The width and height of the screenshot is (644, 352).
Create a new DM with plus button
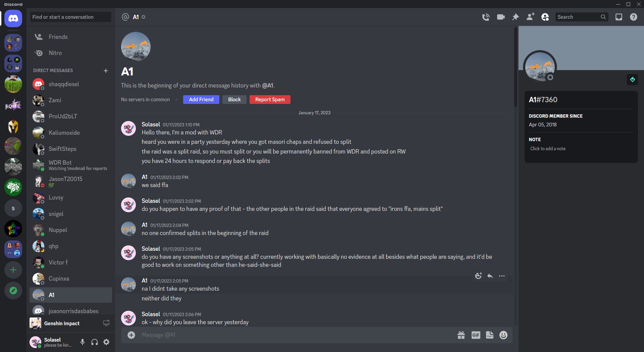[106, 71]
